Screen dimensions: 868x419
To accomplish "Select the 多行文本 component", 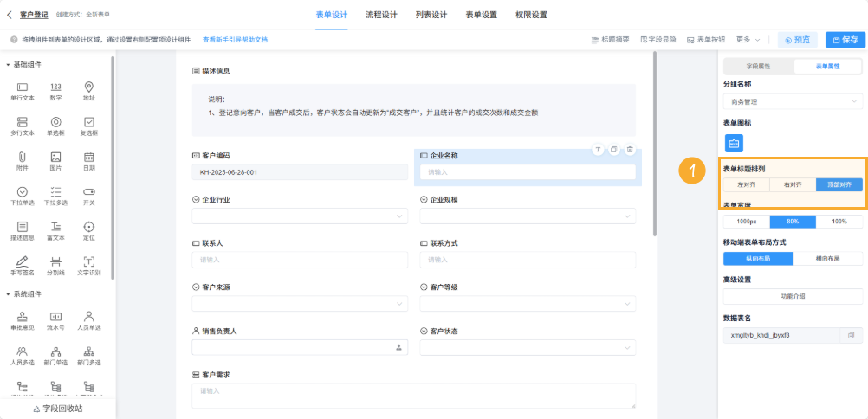I will pos(23,126).
